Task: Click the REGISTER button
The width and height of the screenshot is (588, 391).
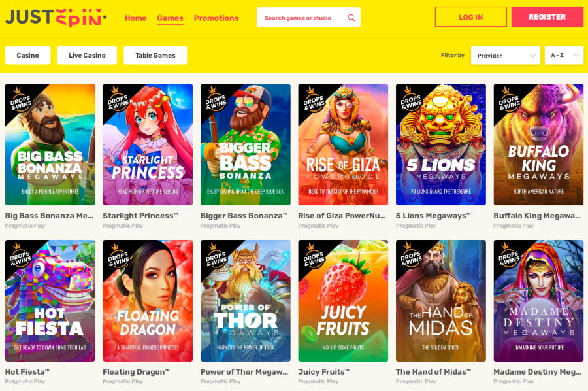Action: (547, 17)
